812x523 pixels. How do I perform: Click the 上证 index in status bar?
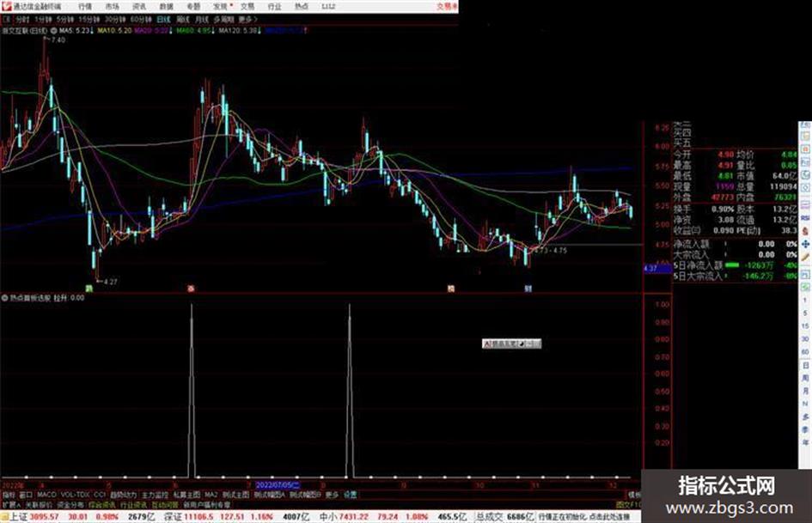tap(17, 517)
